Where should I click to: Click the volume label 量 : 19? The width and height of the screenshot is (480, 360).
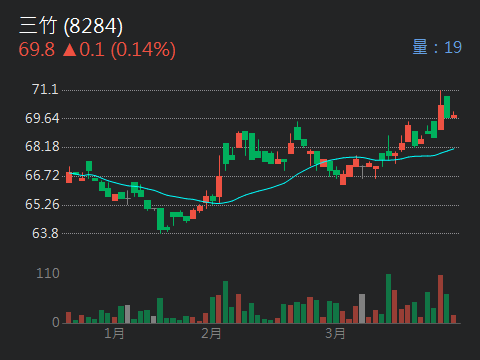click(437, 47)
